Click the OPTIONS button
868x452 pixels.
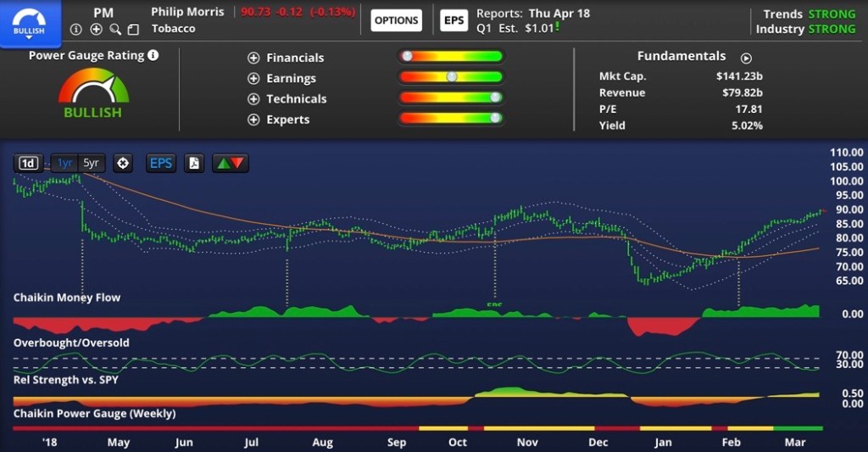click(x=397, y=20)
